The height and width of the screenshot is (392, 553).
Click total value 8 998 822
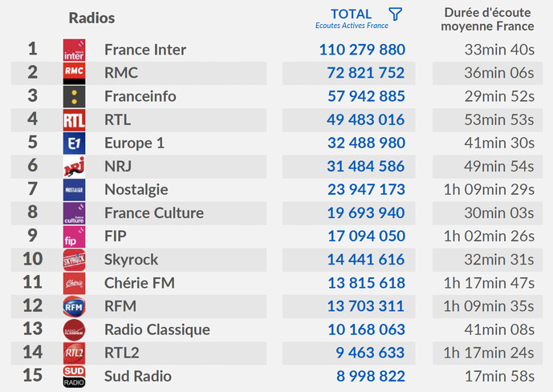(x=371, y=376)
